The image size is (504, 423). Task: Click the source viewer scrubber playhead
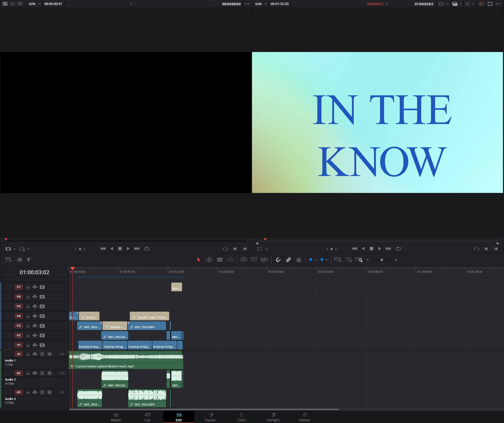6,240
